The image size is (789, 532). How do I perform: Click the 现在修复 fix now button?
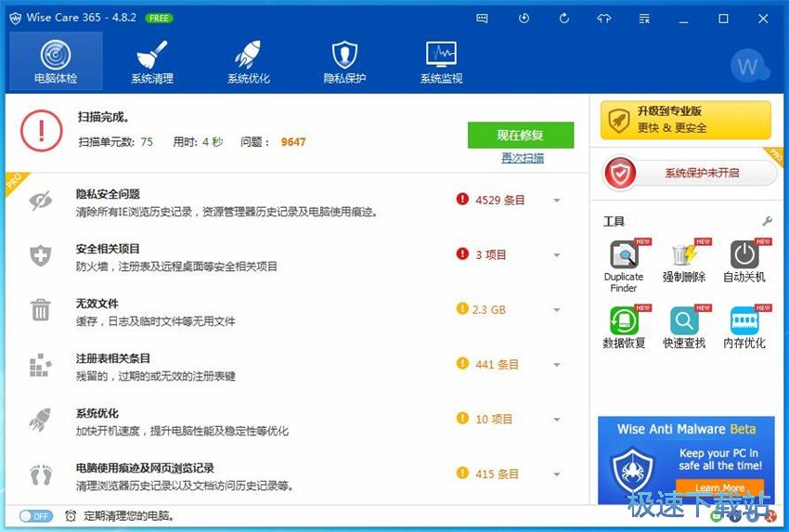click(x=521, y=135)
